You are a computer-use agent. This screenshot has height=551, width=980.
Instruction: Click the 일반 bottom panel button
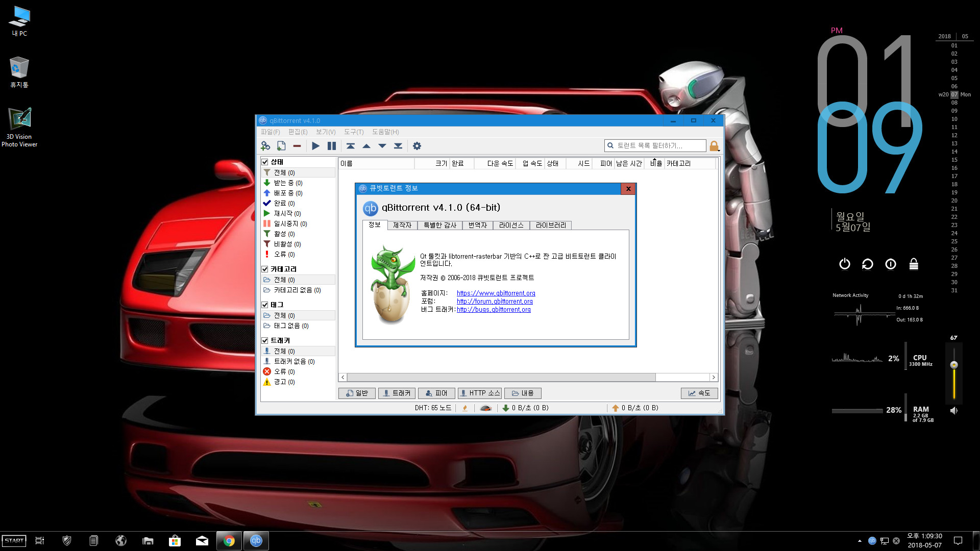357,393
